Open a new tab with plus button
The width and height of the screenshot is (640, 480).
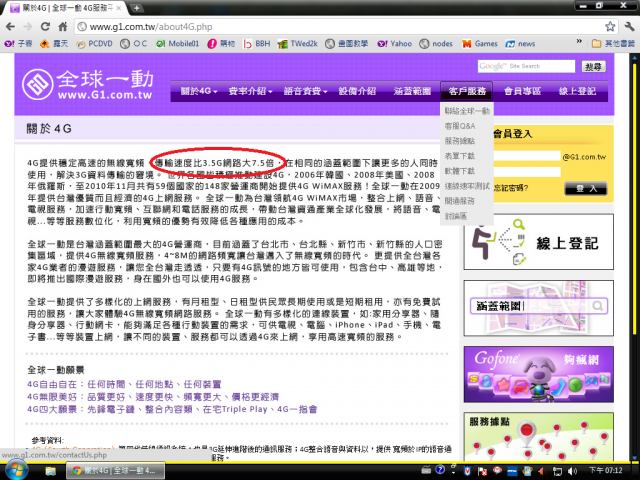[137, 8]
